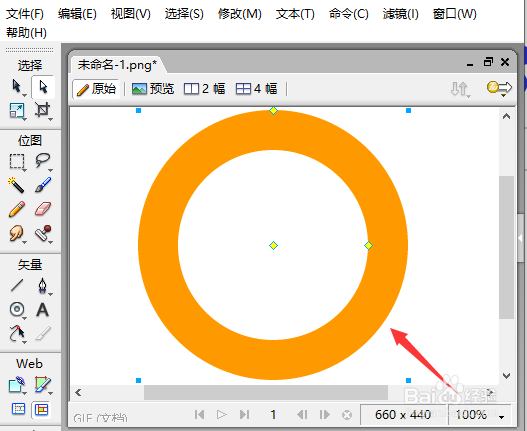Restore down the document window
Viewport: 527px width, 431px height.
pyautogui.click(x=488, y=62)
